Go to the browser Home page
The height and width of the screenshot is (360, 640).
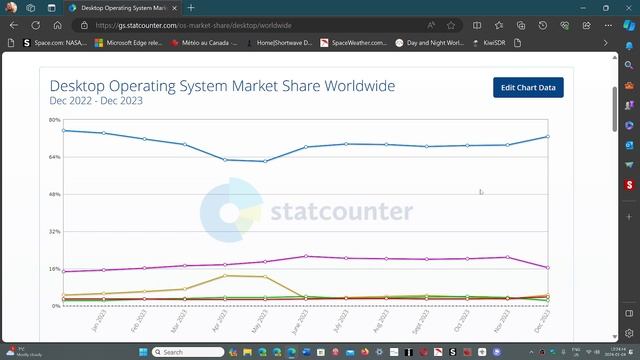[58, 25]
